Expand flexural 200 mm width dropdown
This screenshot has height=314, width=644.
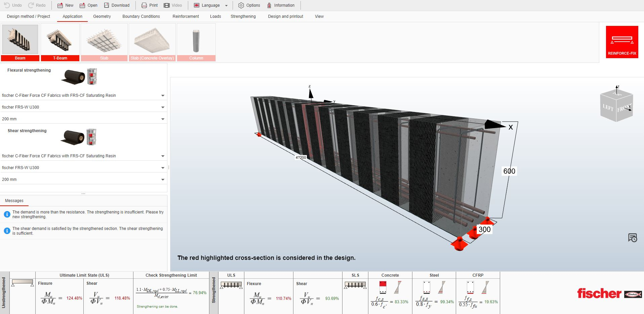[83, 119]
